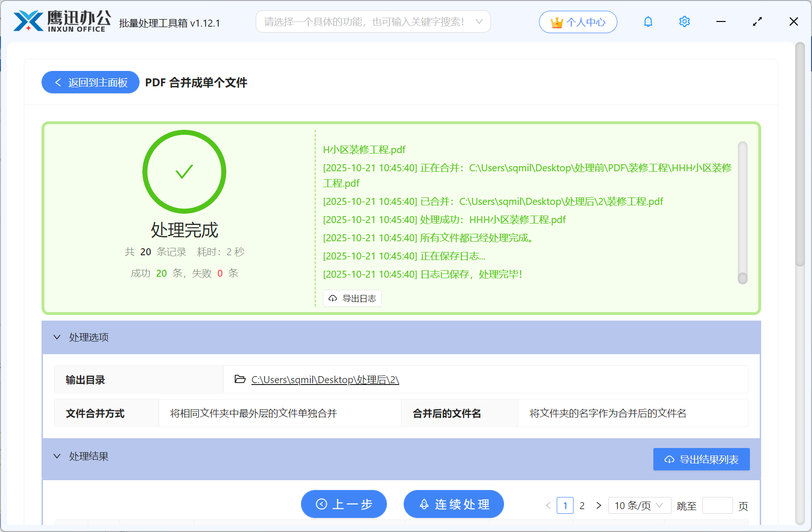Click the folder icon beside output path
The image size is (812, 532).
coord(240,379)
